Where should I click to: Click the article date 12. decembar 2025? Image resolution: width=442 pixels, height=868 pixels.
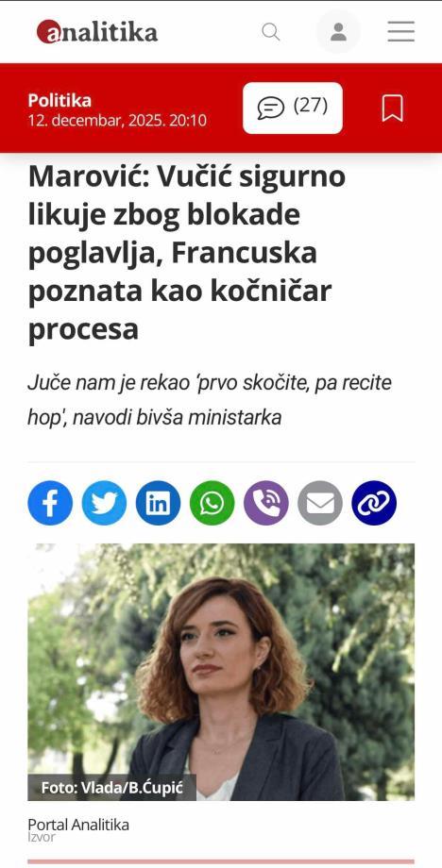click(117, 120)
